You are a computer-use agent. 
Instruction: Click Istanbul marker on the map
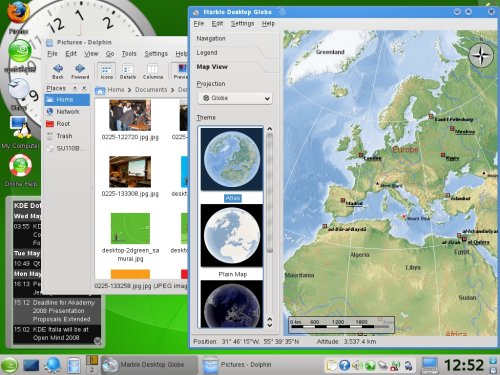click(x=448, y=195)
